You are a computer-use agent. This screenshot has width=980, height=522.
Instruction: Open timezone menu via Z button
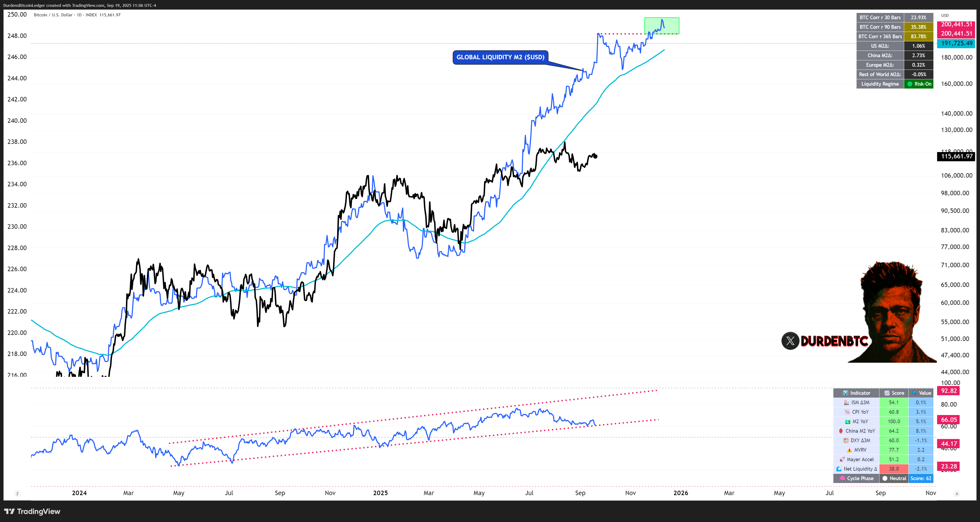click(17, 494)
